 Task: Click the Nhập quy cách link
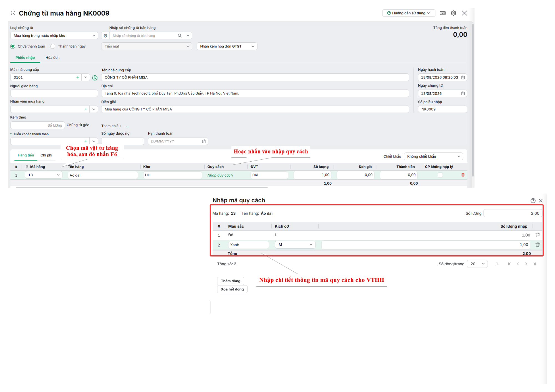click(220, 175)
